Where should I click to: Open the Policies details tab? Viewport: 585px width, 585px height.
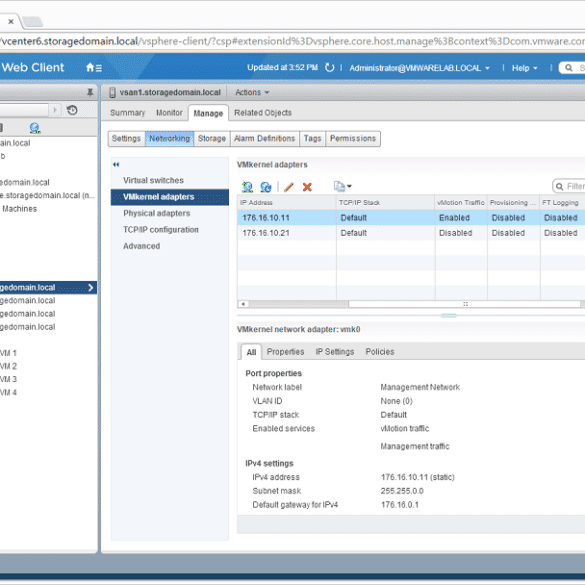tap(380, 352)
